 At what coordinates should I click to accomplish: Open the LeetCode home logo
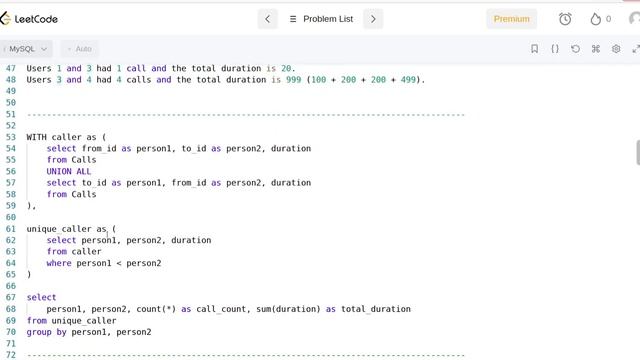pos(29,19)
